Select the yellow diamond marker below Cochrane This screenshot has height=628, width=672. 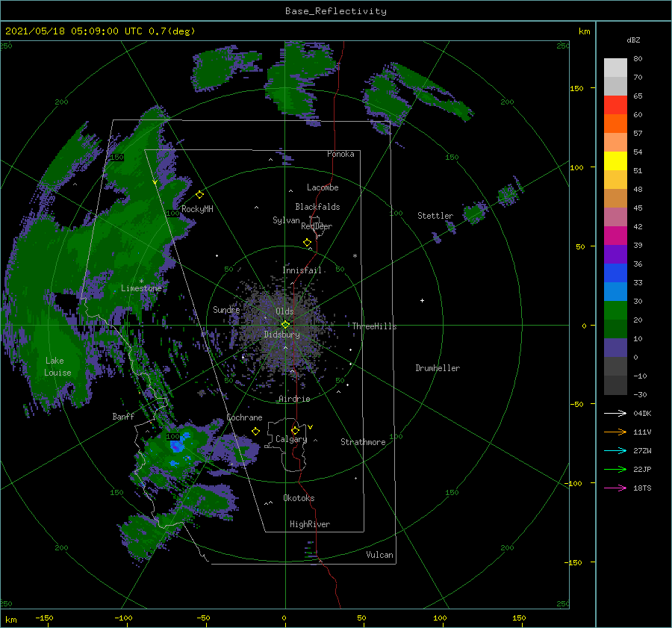255,431
